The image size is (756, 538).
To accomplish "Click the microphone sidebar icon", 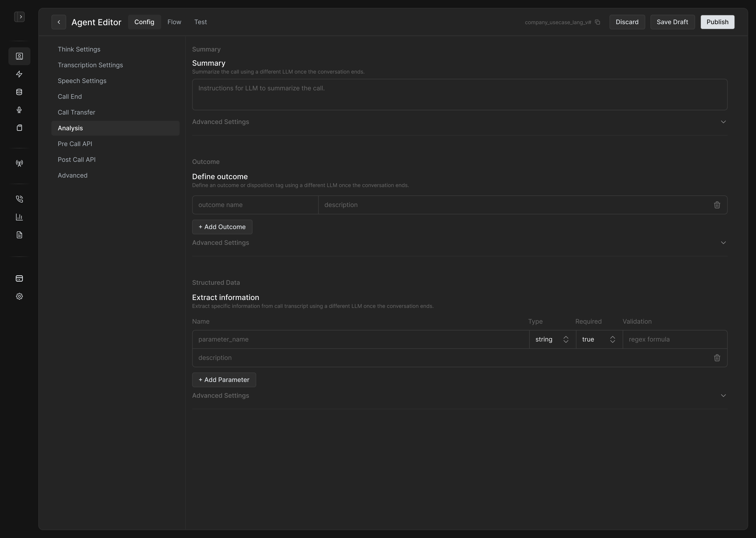I will click(19, 110).
